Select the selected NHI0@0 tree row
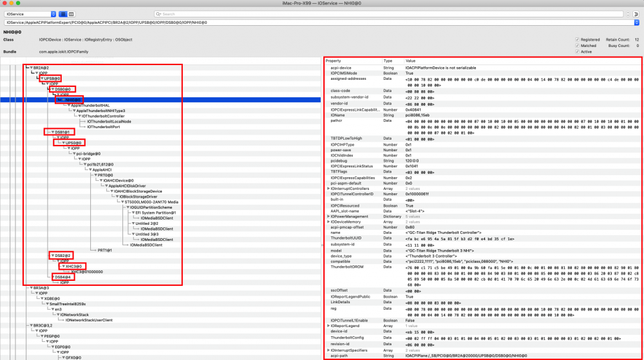Image resolution: width=644 pixels, height=360 pixels. pyautogui.click(x=160, y=100)
